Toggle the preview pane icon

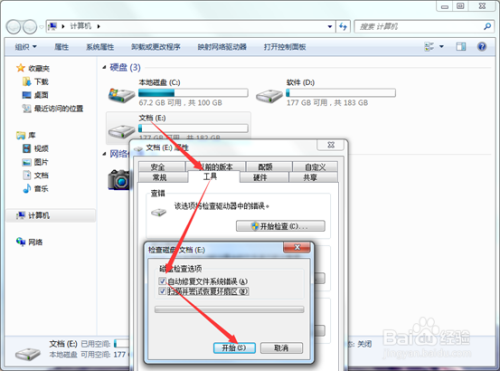pyautogui.click(x=461, y=47)
